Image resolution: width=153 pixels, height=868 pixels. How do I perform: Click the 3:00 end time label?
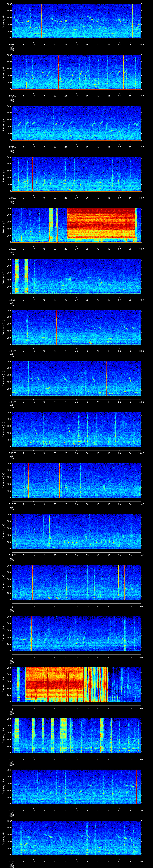pos(141,96)
